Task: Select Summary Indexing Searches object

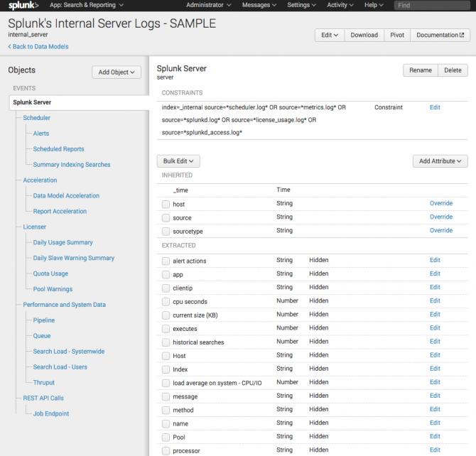Action: click(72, 165)
